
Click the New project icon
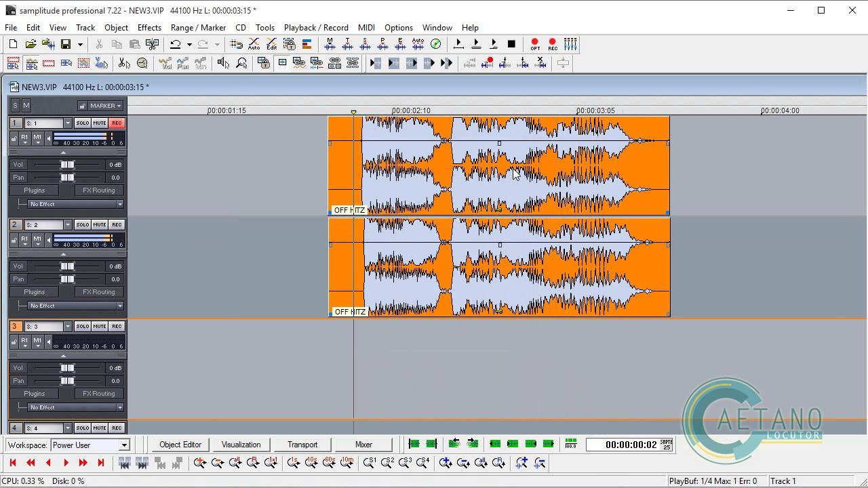point(13,44)
